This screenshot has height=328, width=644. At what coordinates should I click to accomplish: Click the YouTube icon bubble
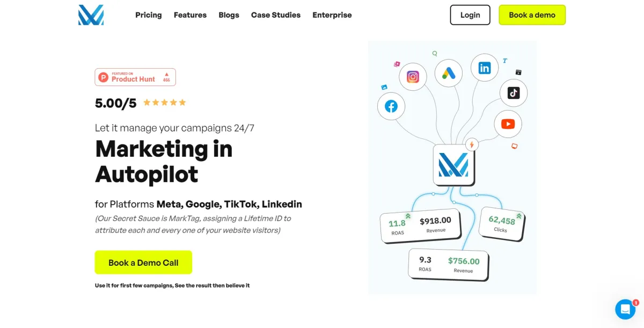pos(508,124)
